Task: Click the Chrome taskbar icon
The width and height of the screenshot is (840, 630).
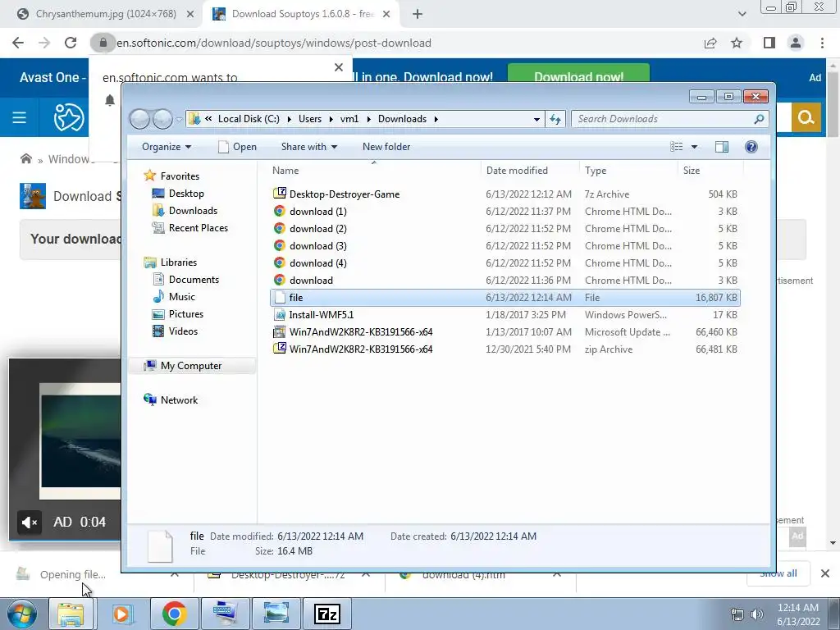Action: pyautogui.click(x=175, y=614)
